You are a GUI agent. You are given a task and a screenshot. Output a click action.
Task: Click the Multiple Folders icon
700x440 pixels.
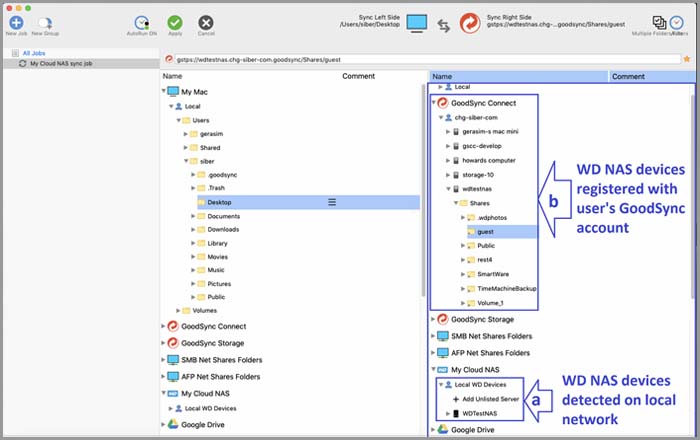[659, 23]
